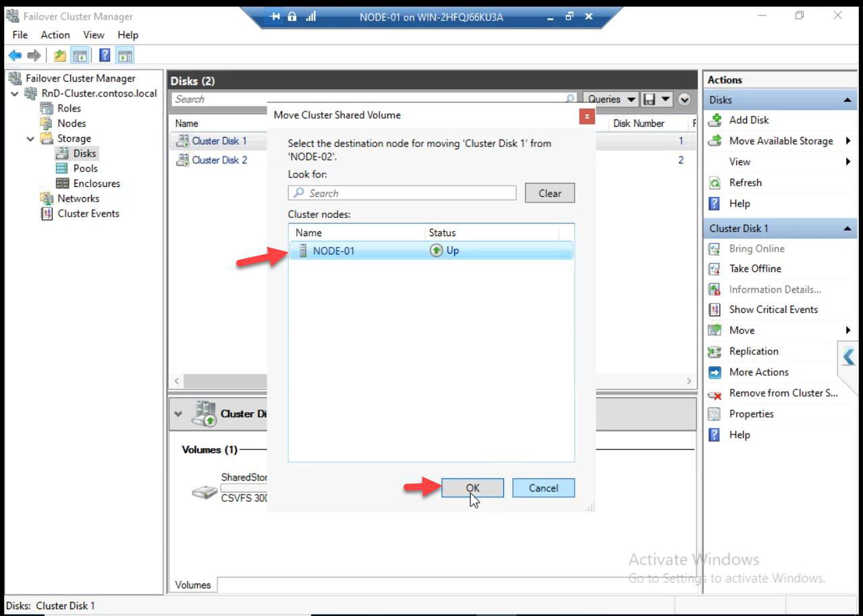
Task: Click the Forward arrow toolbar icon
Action: pyautogui.click(x=34, y=55)
